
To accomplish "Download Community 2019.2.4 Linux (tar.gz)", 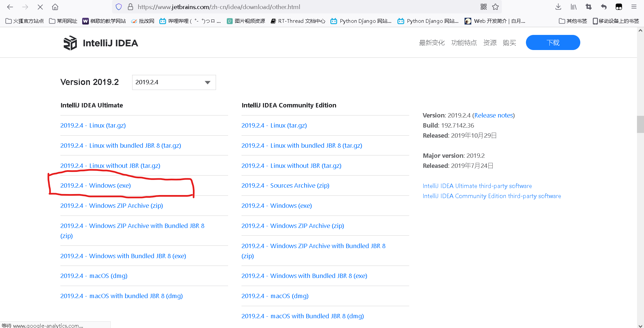I will pos(274,125).
